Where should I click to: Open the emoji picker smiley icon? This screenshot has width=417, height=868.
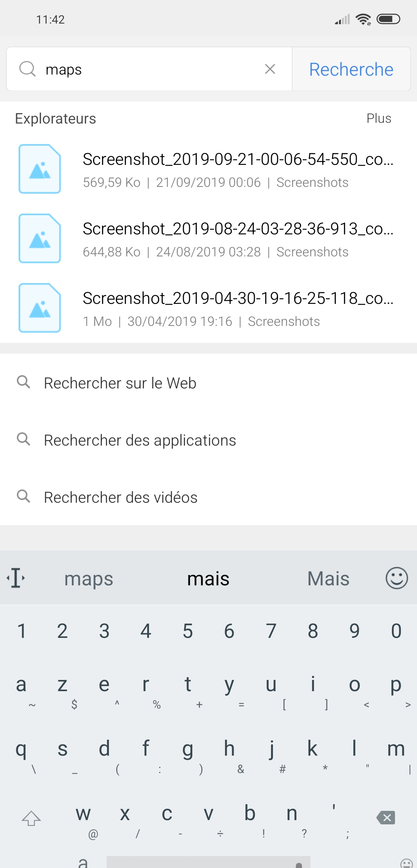click(397, 578)
